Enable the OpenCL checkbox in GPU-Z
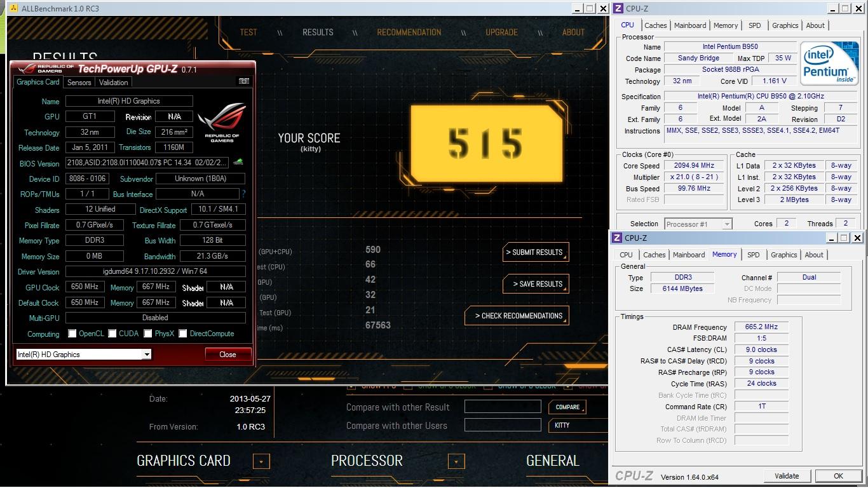868x488 pixels. [72, 334]
